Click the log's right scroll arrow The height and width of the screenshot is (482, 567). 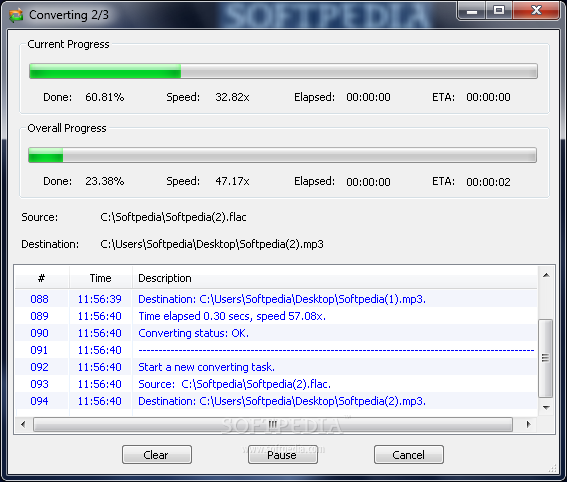click(529, 424)
